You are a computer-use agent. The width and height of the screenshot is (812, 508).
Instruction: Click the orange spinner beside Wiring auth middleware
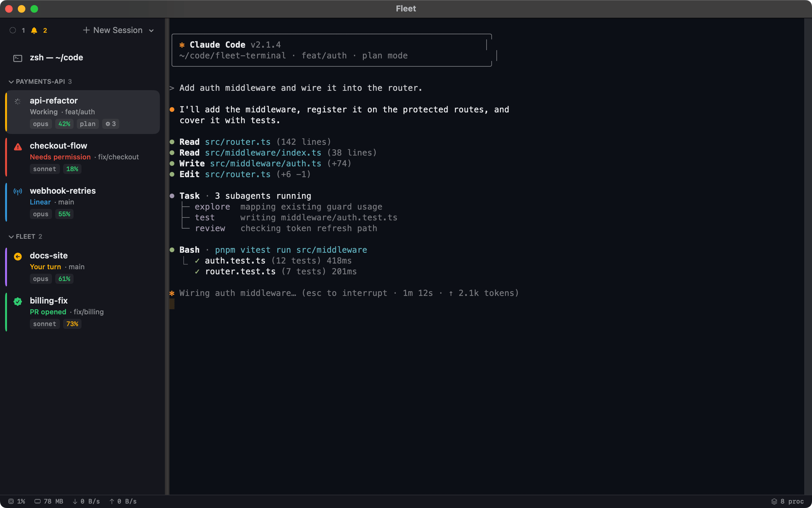[x=172, y=293]
